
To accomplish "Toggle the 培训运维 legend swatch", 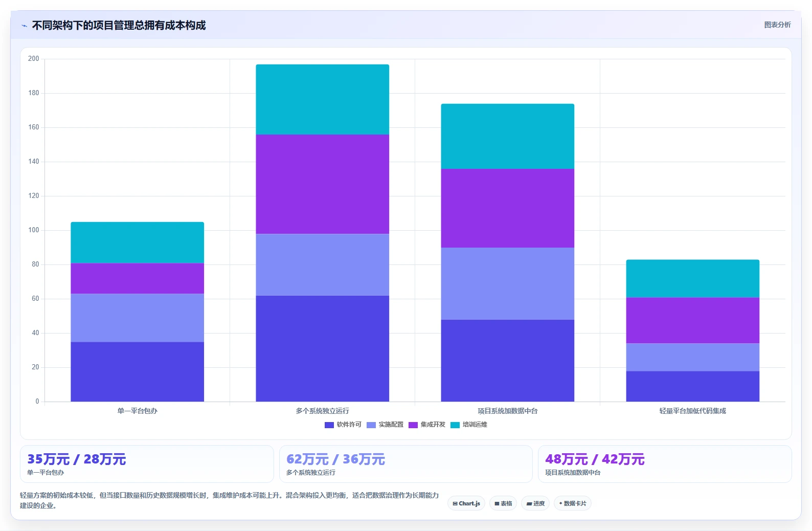I will pyautogui.click(x=455, y=425).
